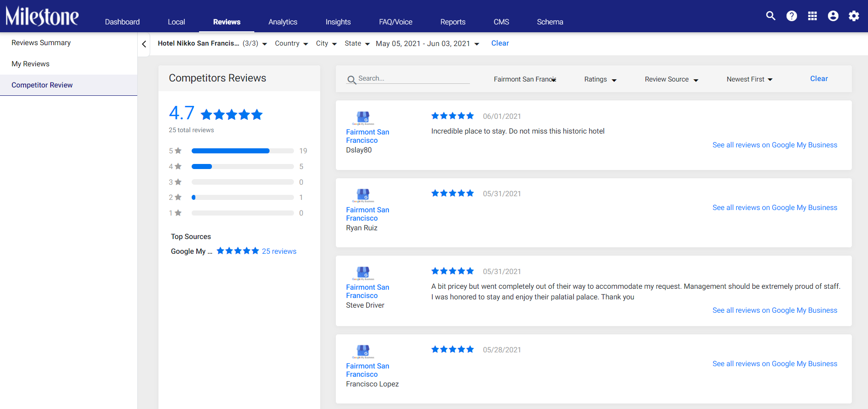Open Fairmont San Francisco link above Dslay80

(368, 136)
